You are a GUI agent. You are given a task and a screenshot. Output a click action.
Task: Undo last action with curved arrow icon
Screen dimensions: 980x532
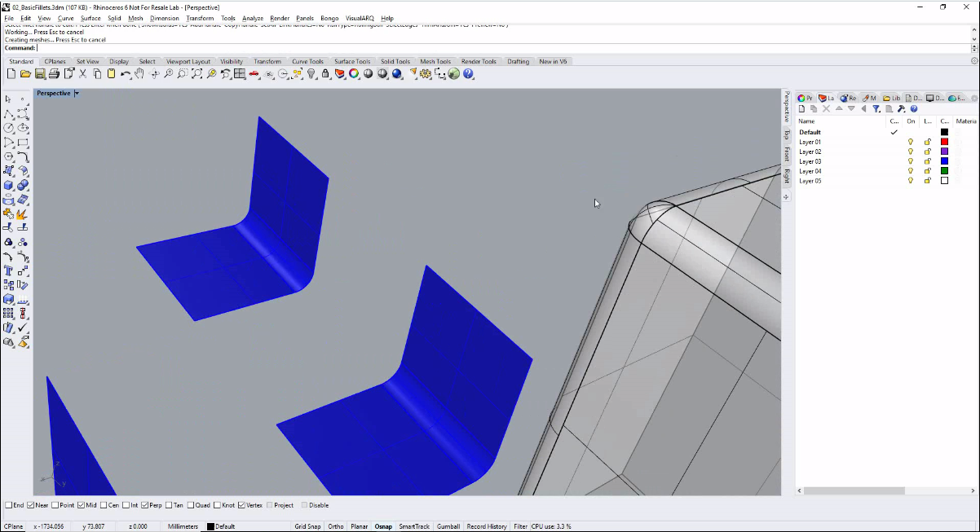[125, 73]
